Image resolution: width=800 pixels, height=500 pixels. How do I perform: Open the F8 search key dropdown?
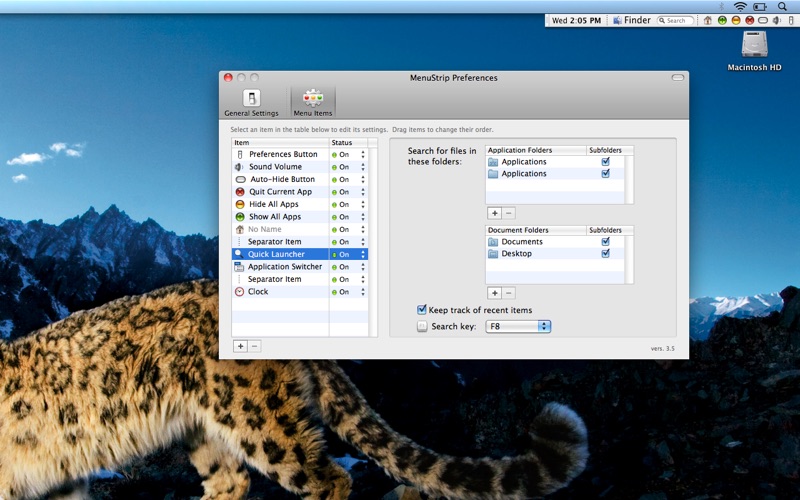point(518,327)
